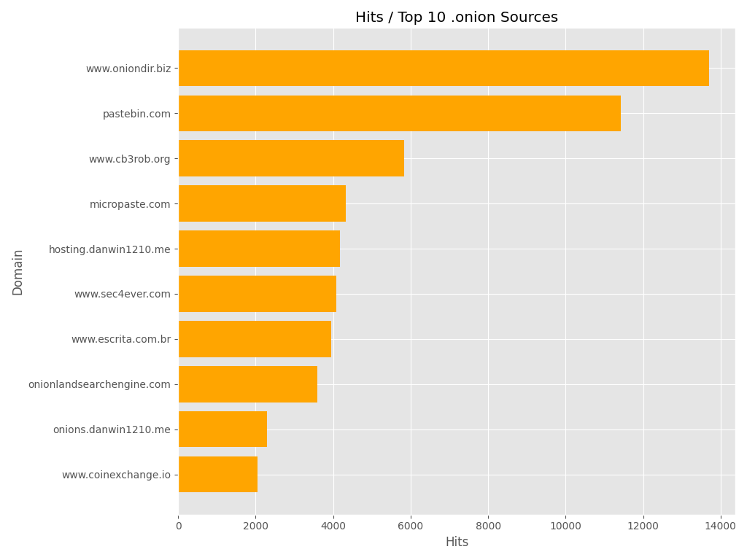
Task: Click the 6000 tick label
Action: [x=411, y=526]
